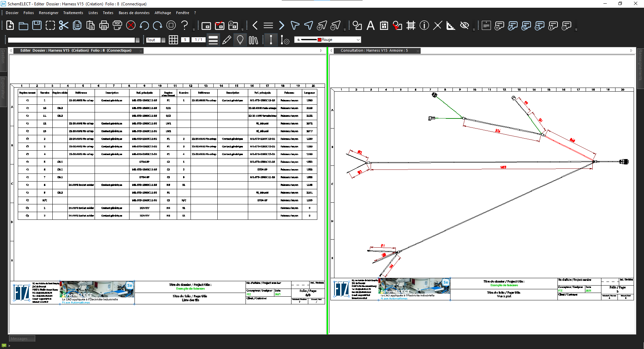This screenshot has width=644, height=349.
Task: Save using the floppy disk icon
Action: click(37, 26)
